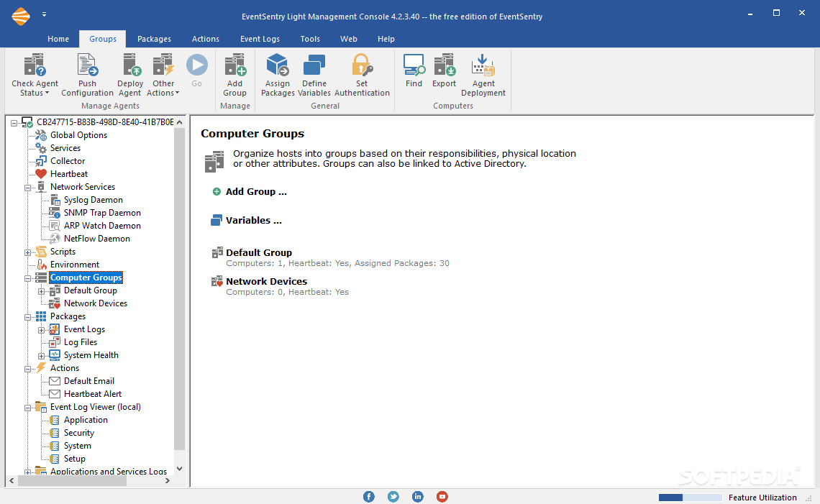Open the Help ribbon tab

click(x=386, y=39)
